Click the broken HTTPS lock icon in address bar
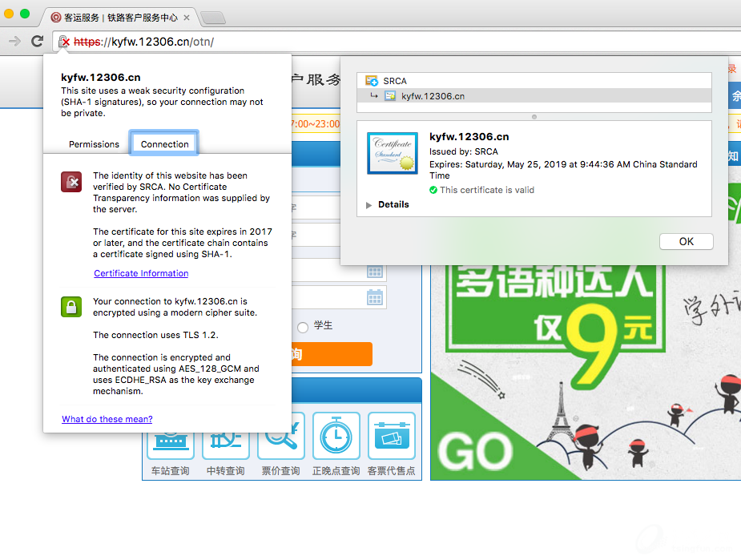This screenshot has height=560, width=741. [64, 42]
